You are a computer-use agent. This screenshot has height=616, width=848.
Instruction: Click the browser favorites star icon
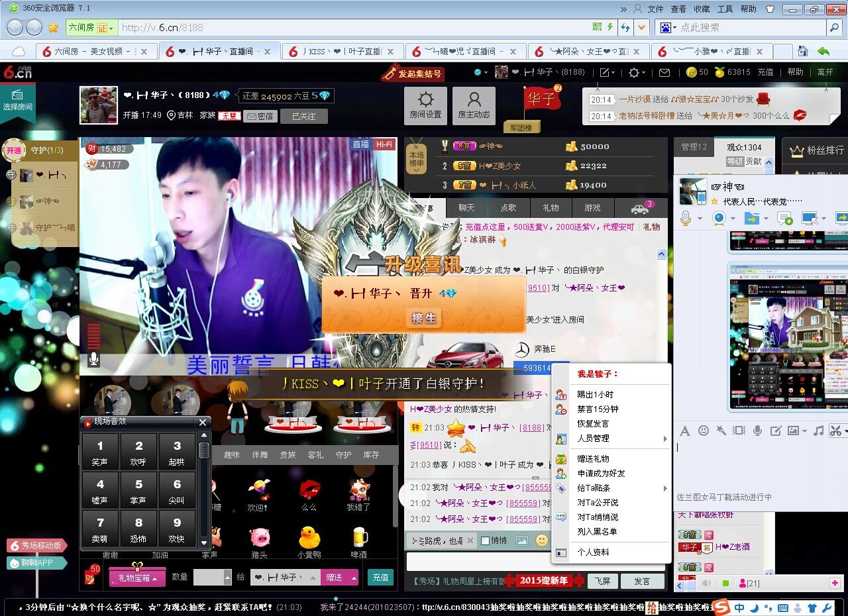[x=53, y=27]
